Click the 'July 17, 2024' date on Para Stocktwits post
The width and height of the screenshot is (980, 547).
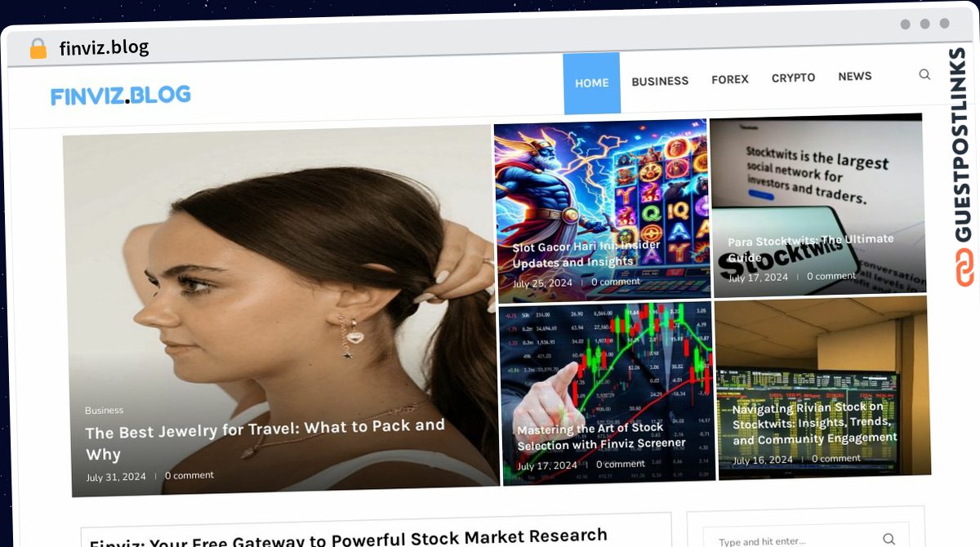pos(758,278)
